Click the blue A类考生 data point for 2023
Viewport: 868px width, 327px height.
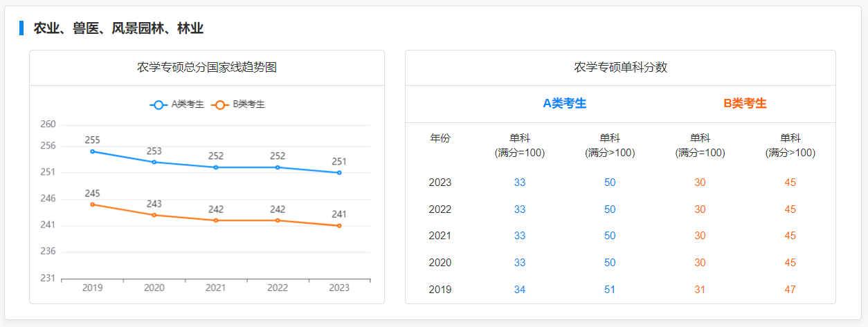coord(339,173)
